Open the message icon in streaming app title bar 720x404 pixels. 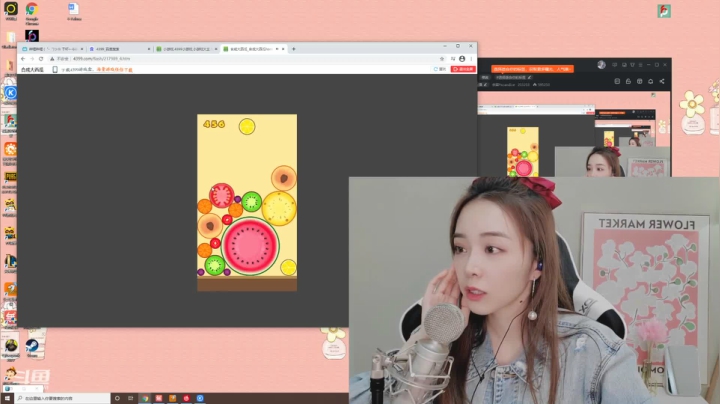[x=614, y=65]
